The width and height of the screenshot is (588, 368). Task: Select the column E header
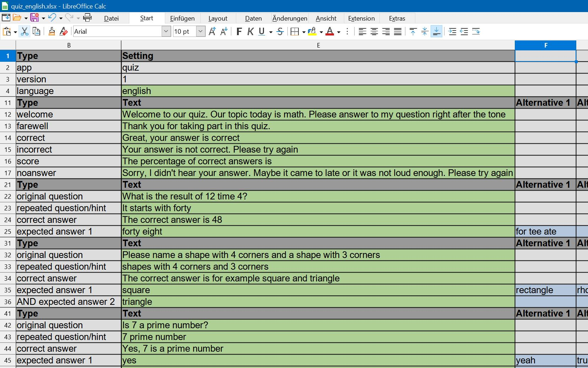point(318,45)
